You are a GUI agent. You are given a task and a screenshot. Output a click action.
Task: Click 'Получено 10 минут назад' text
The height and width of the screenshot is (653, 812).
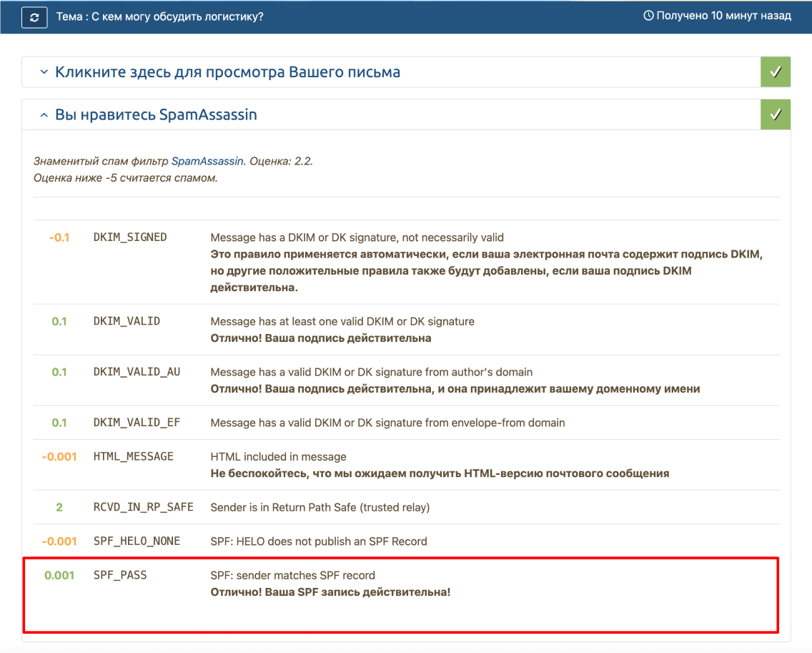click(x=723, y=16)
